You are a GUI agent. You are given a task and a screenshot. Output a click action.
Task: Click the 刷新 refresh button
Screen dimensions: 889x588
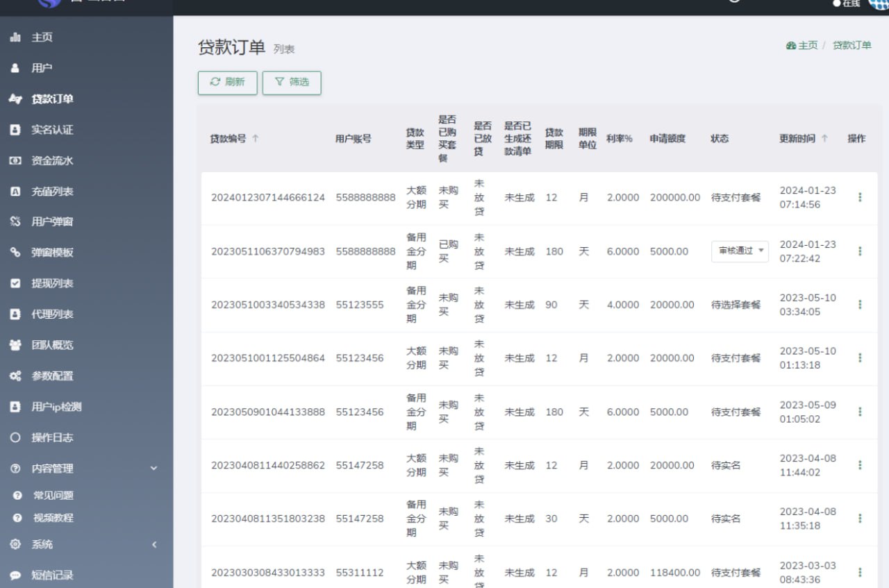pos(228,83)
